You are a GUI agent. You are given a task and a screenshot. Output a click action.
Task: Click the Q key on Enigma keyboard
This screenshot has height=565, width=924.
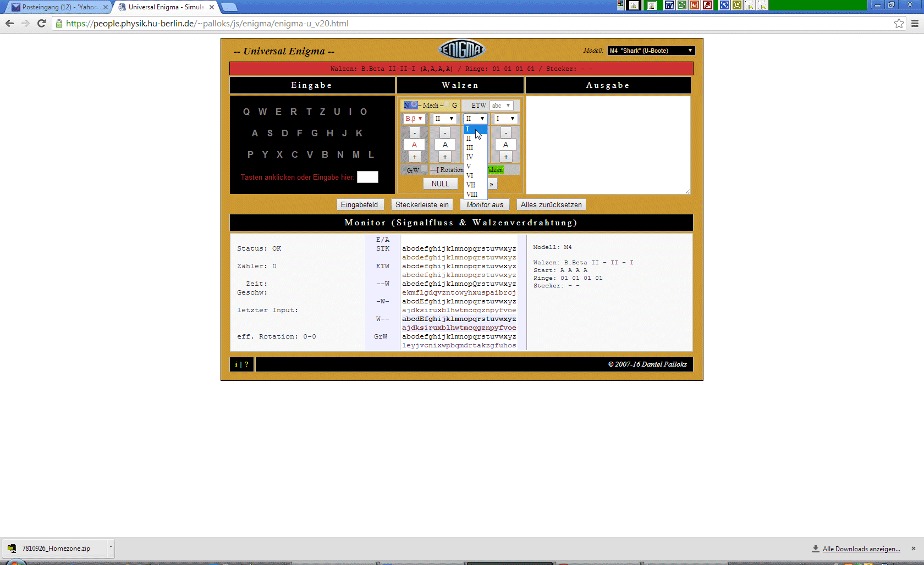pos(246,112)
